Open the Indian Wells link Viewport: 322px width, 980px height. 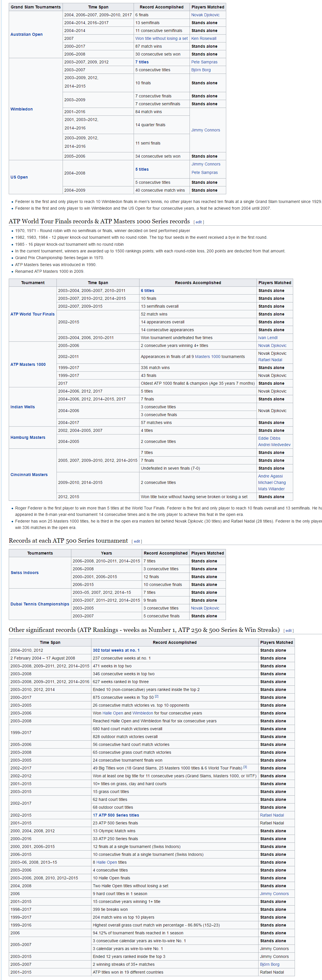tap(22, 407)
